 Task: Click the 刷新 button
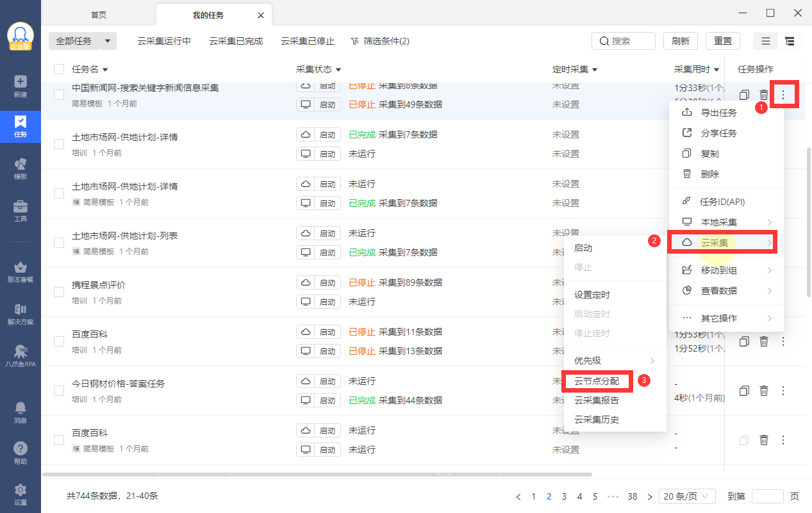(681, 41)
